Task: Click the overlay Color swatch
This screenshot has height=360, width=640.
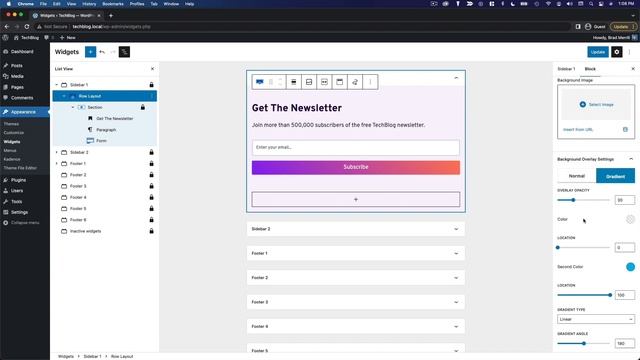Action: 630,220
